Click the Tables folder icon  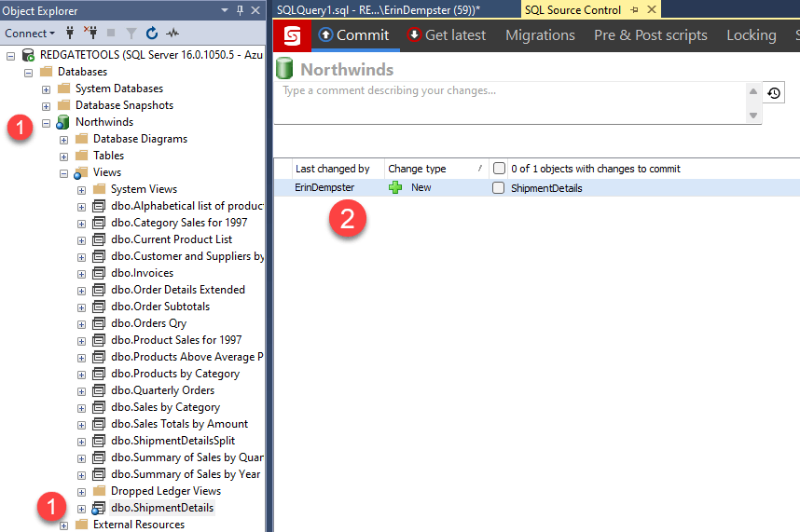(82, 156)
